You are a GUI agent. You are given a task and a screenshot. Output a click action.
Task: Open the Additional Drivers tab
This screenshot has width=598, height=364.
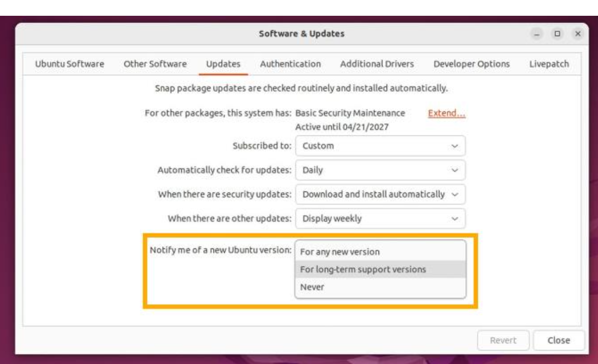(376, 64)
